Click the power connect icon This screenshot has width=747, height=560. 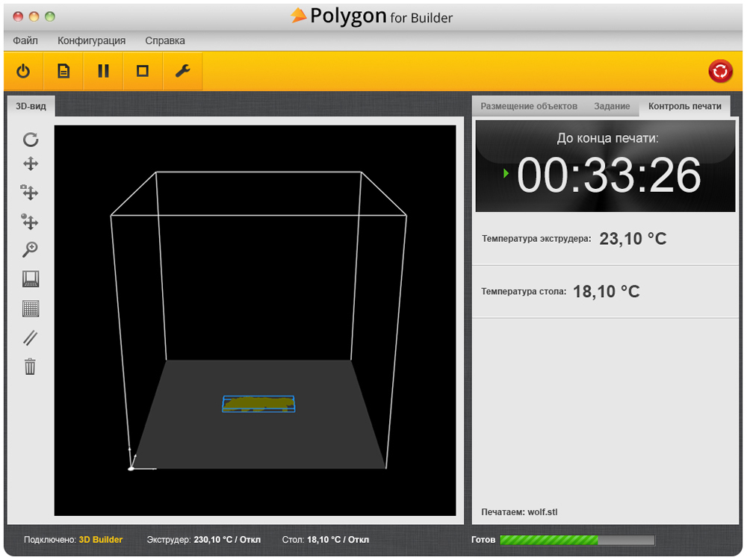coord(23,72)
